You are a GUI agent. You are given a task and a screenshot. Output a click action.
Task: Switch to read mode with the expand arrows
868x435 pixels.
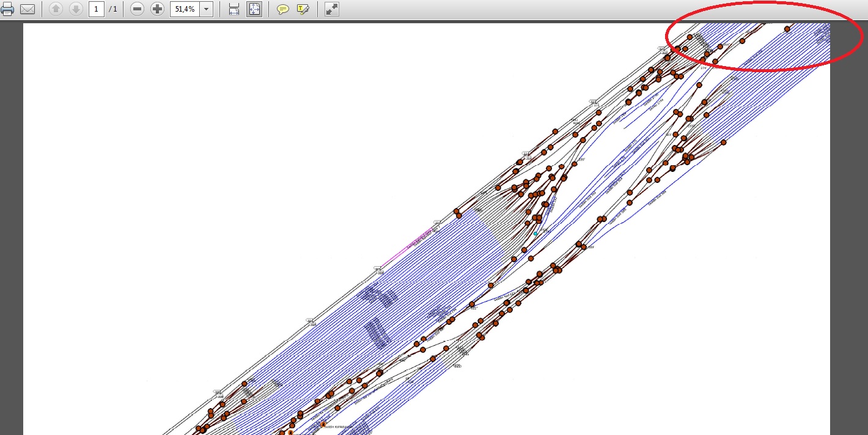331,9
